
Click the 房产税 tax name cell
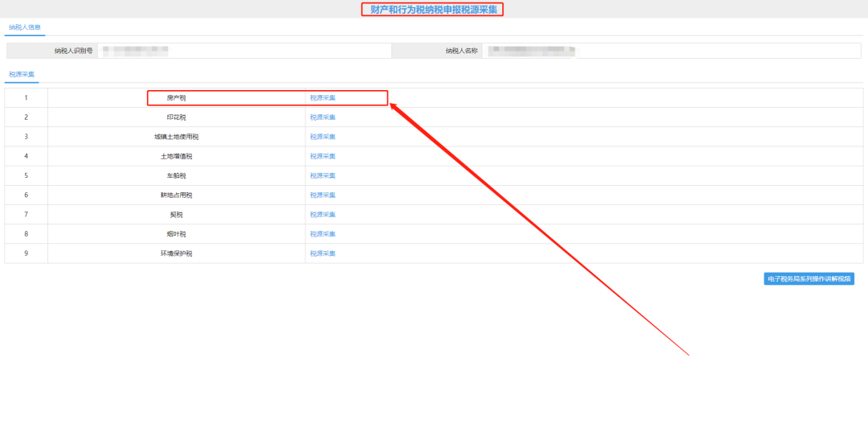click(x=176, y=98)
